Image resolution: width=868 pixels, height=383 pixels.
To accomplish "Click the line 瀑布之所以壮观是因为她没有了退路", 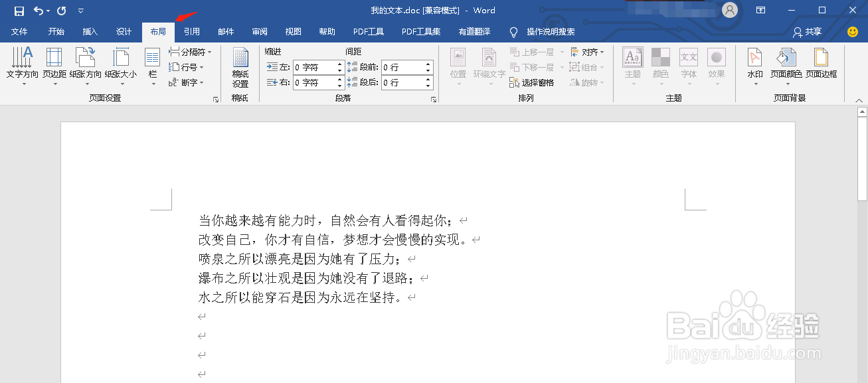I will click(x=305, y=278).
